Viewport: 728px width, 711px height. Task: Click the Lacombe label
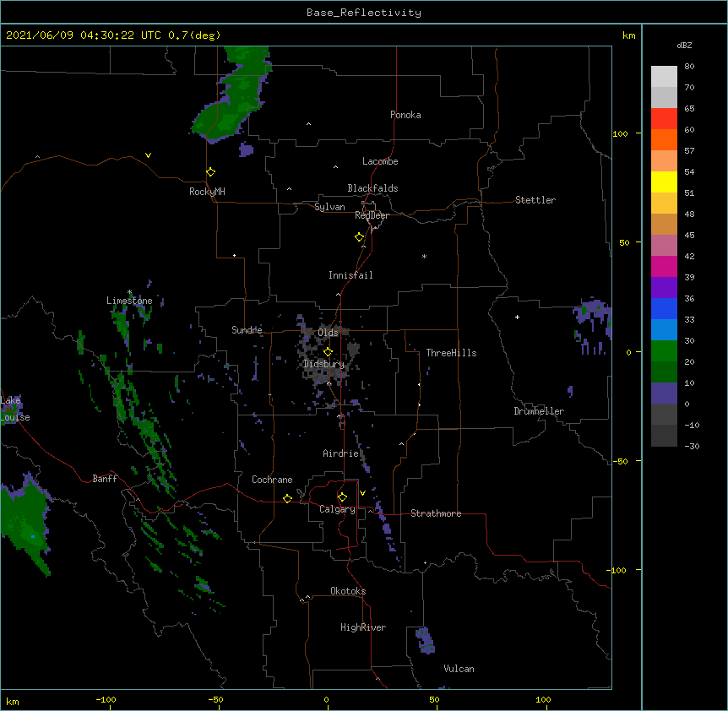click(x=380, y=161)
